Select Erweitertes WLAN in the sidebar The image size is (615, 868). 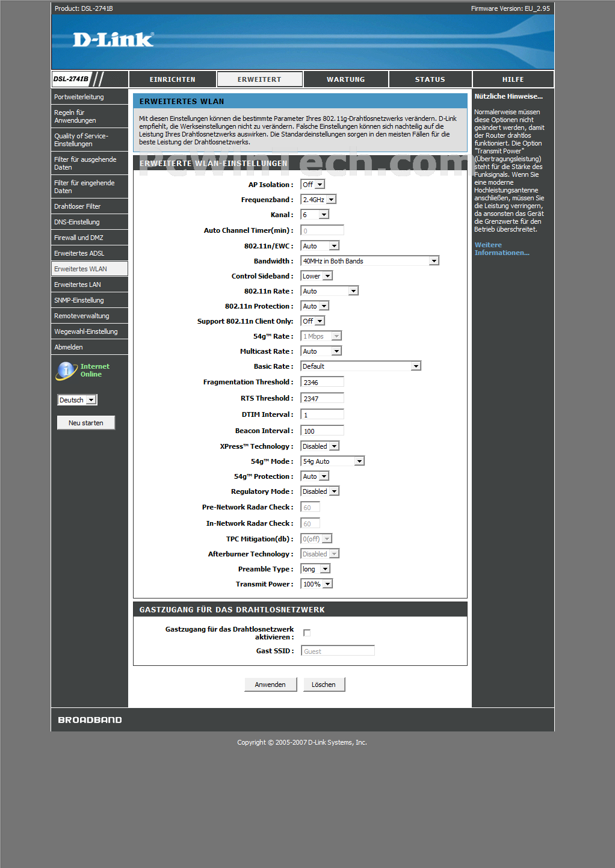tap(90, 269)
